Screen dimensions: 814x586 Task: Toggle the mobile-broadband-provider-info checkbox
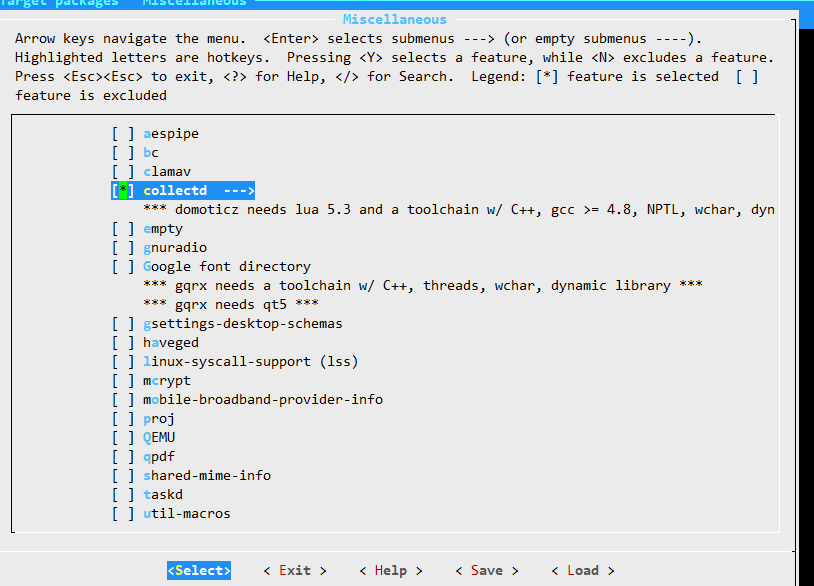[123, 400]
